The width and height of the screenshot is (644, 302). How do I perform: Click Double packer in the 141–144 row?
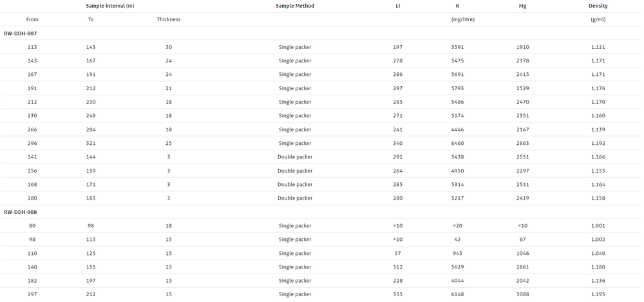[295, 157]
